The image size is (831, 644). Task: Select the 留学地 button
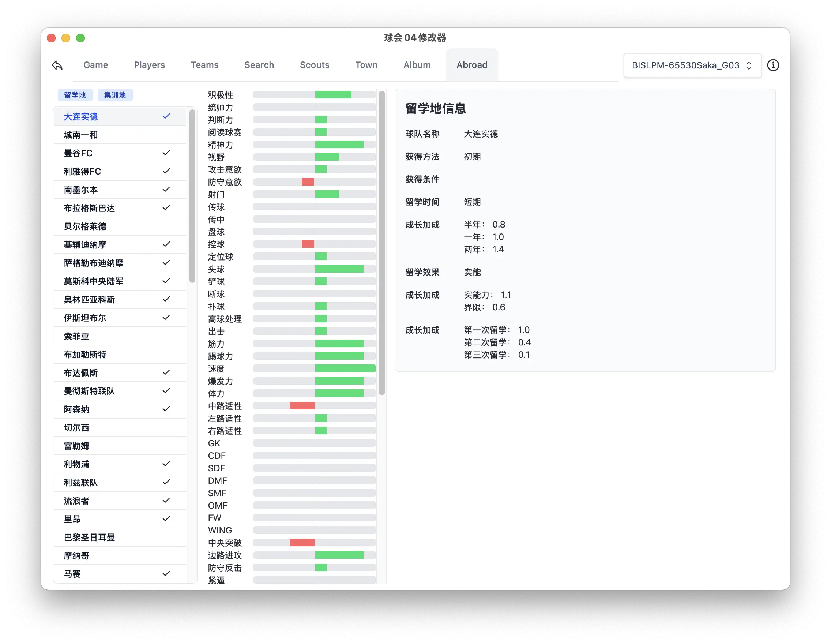[75, 95]
